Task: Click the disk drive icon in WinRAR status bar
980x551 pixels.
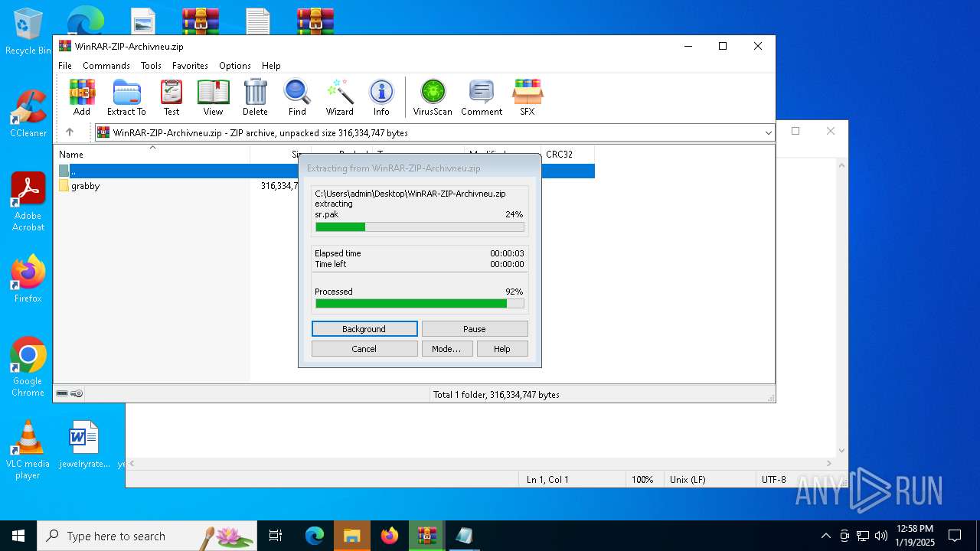Action: tap(62, 393)
